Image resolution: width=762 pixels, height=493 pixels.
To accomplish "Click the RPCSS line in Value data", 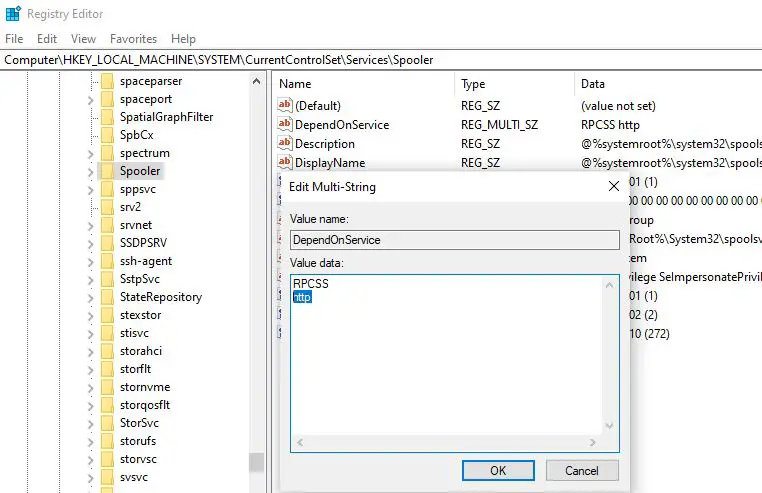I will pos(311,283).
